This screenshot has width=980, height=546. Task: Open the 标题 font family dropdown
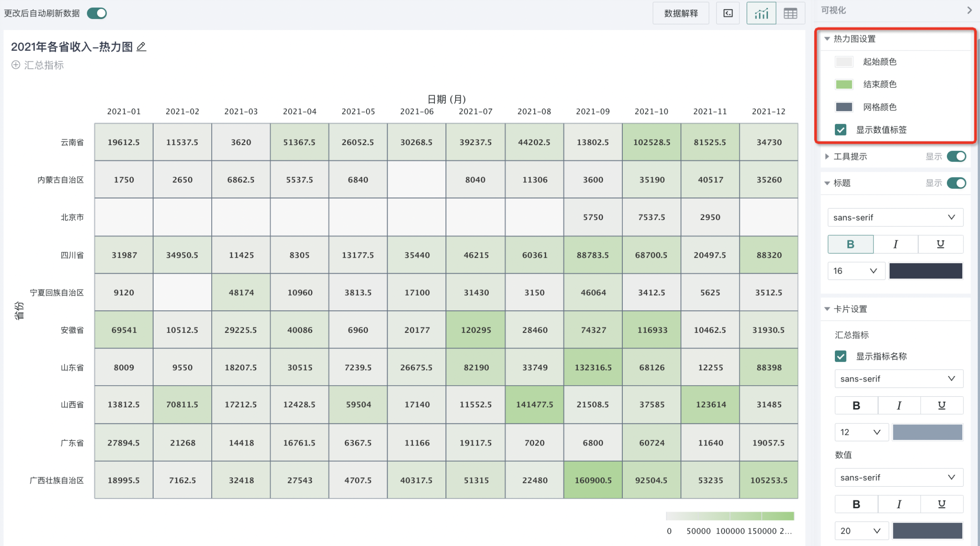tap(895, 217)
